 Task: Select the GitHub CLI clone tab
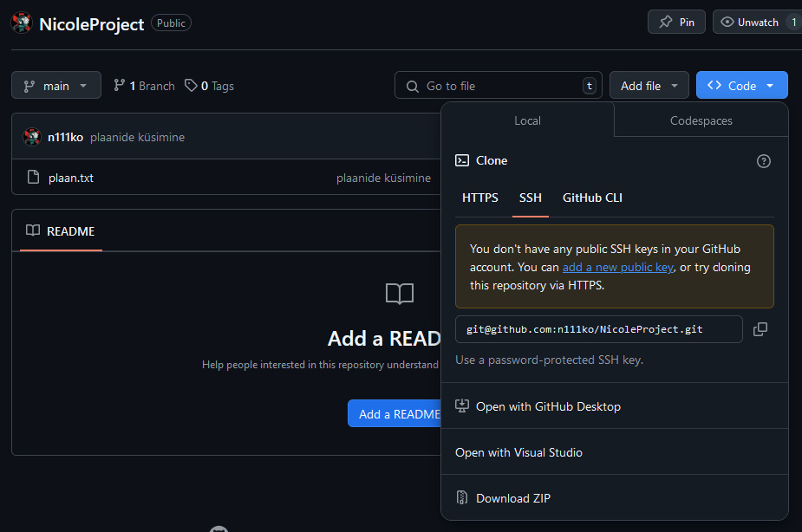click(x=592, y=198)
